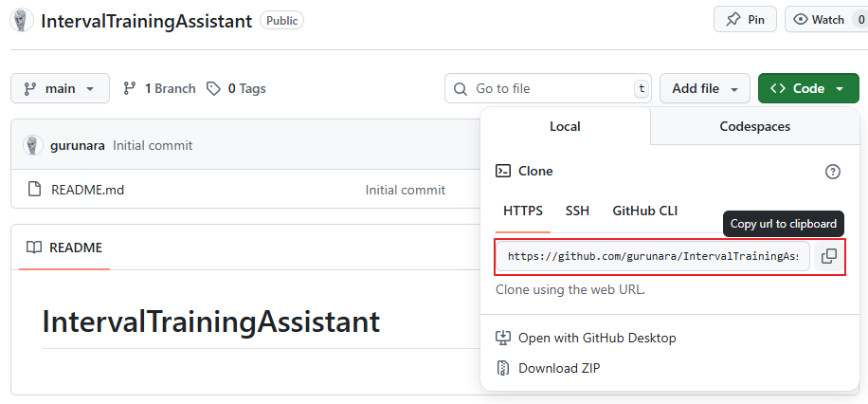Image resolution: width=868 pixels, height=404 pixels.
Task: Click the clone help question mark icon
Action: coord(833,172)
